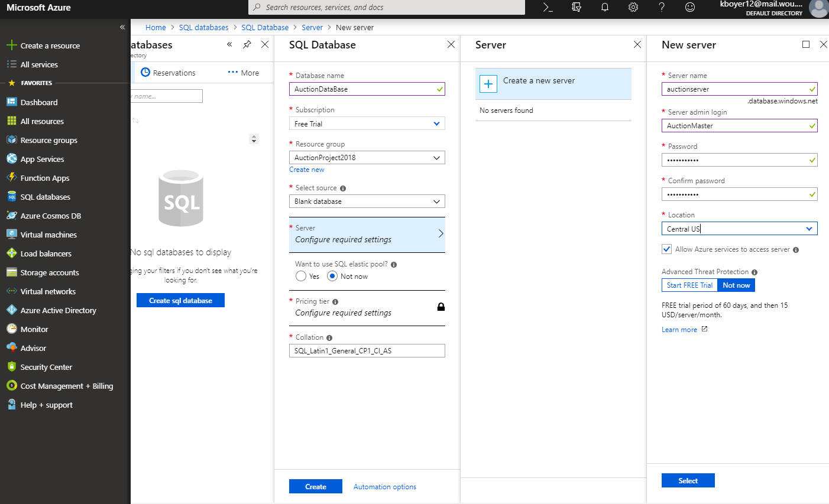This screenshot has width=829, height=504.
Task: Open More options in SQL databases blade
Action: click(244, 73)
